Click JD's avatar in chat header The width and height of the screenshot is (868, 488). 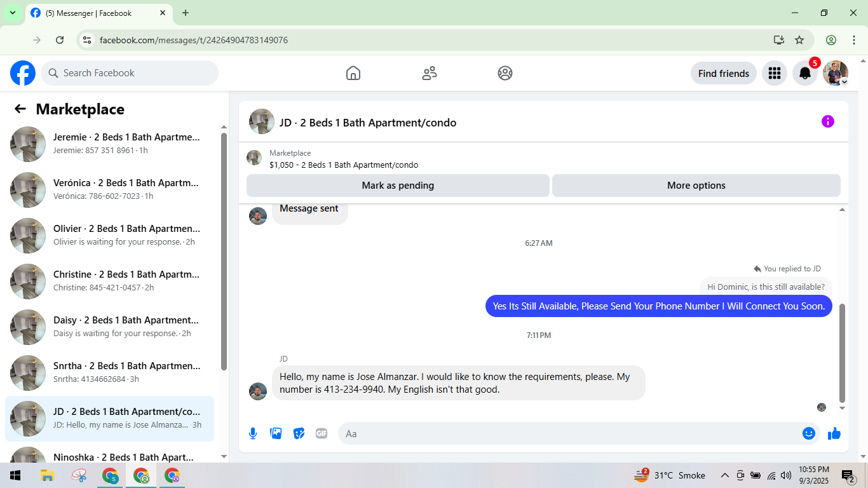click(x=262, y=121)
